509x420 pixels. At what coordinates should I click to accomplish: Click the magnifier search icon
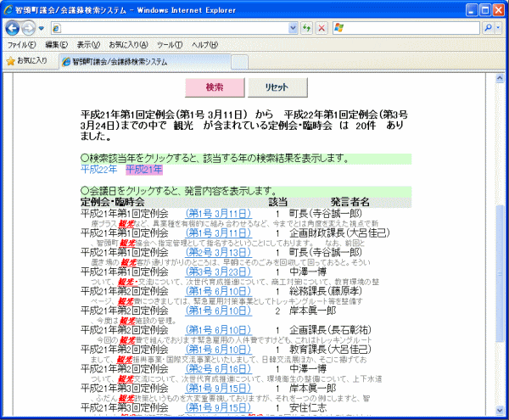point(488,28)
